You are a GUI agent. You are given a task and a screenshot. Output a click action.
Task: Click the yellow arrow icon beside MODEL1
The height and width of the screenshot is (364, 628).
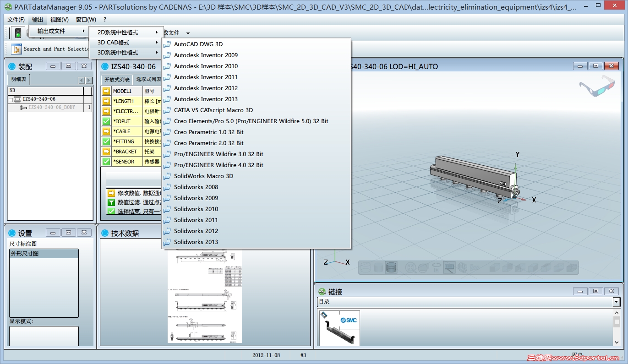[106, 91]
